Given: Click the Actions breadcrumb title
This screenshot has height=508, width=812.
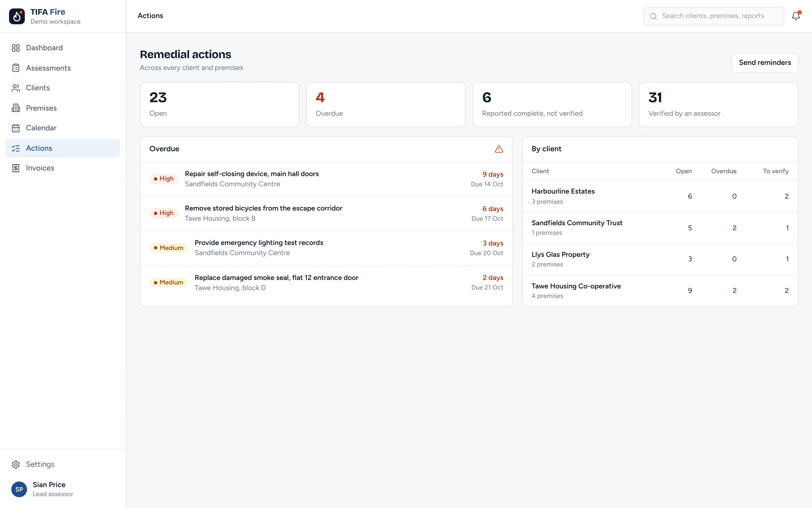Looking at the screenshot, I should [x=150, y=16].
